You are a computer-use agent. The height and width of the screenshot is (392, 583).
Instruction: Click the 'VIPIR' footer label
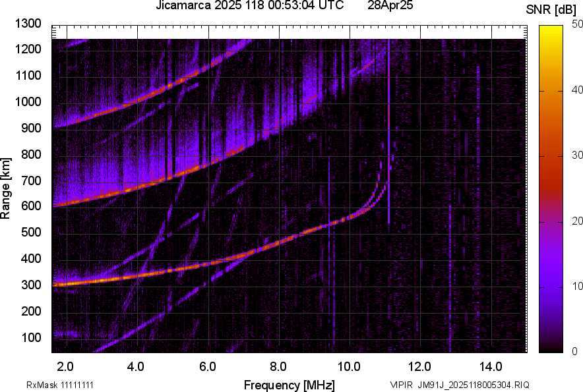pyautogui.click(x=401, y=385)
